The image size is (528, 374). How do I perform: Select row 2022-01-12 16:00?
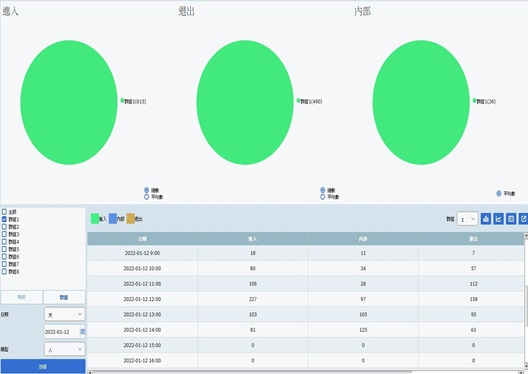305,361
